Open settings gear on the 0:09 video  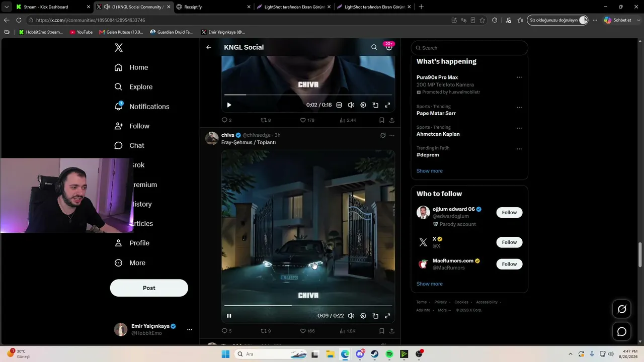point(363,316)
